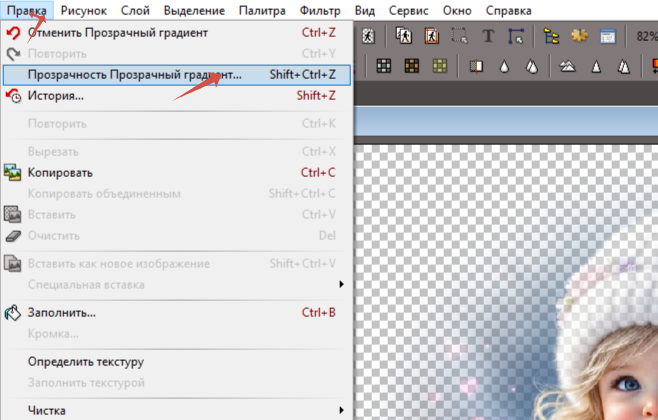Click the dashed selection rectangle toolbar icon
The image size is (658, 420).
(459, 36)
